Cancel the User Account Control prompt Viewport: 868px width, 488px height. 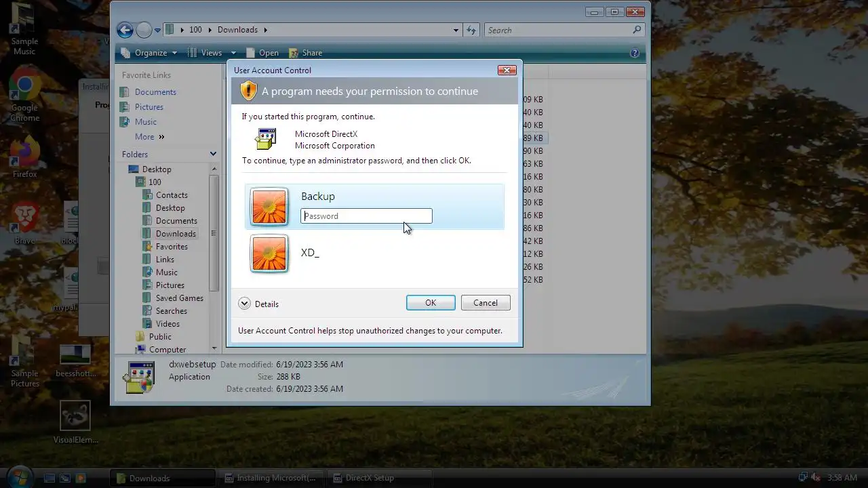(486, 303)
